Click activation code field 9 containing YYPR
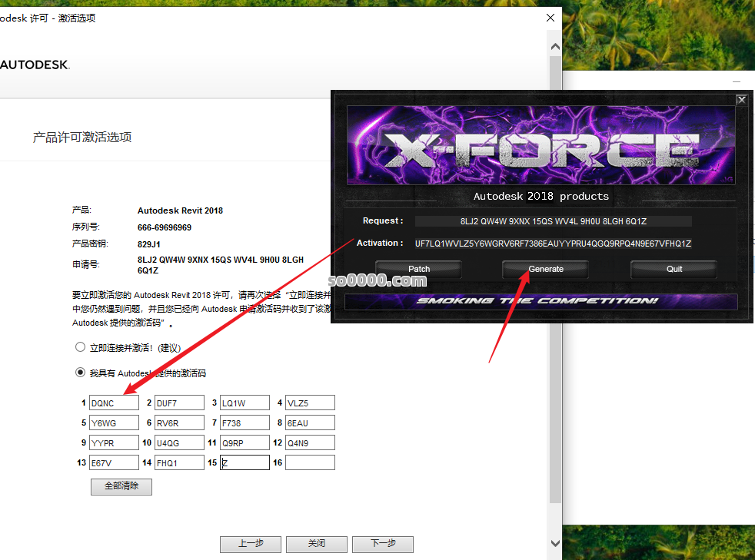This screenshot has height=560, width=755. click(114, 442)
